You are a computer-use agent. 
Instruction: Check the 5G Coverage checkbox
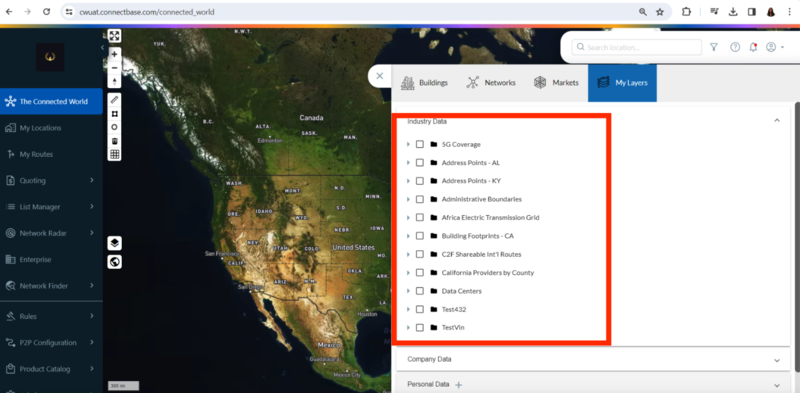pyautogui.click(x=419, y=144)
